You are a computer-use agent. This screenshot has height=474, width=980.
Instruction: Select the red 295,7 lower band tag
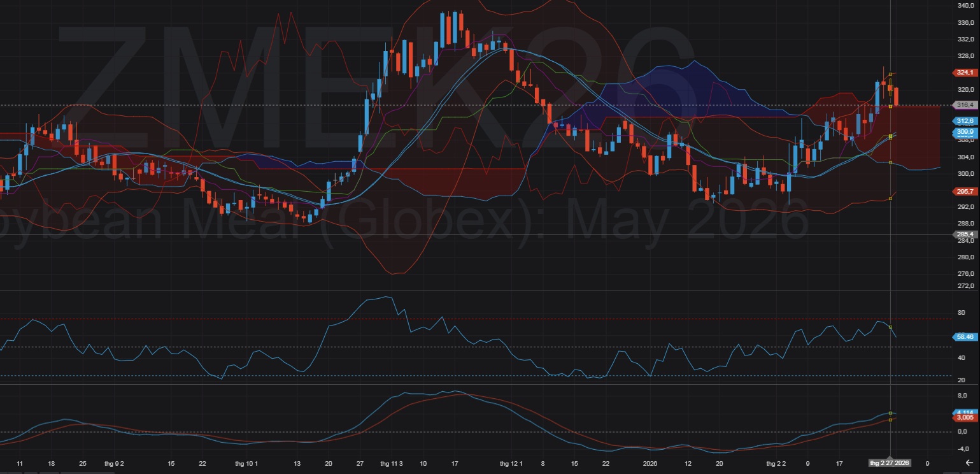(x=965, y=191)
